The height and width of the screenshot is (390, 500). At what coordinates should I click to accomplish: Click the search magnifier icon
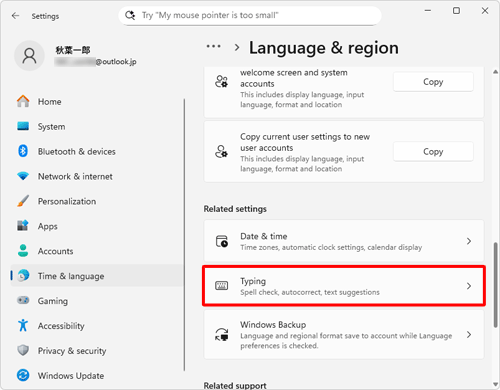tap(130, 15)
